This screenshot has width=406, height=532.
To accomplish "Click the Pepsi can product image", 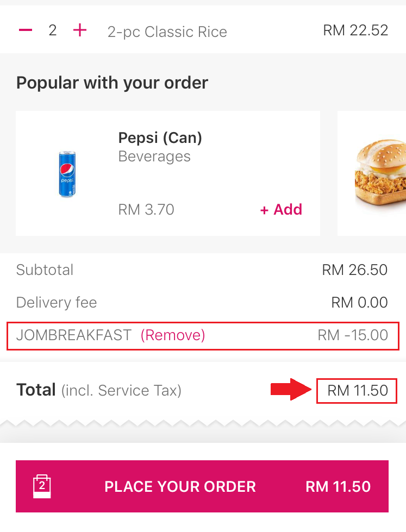I will pos(67,173).
